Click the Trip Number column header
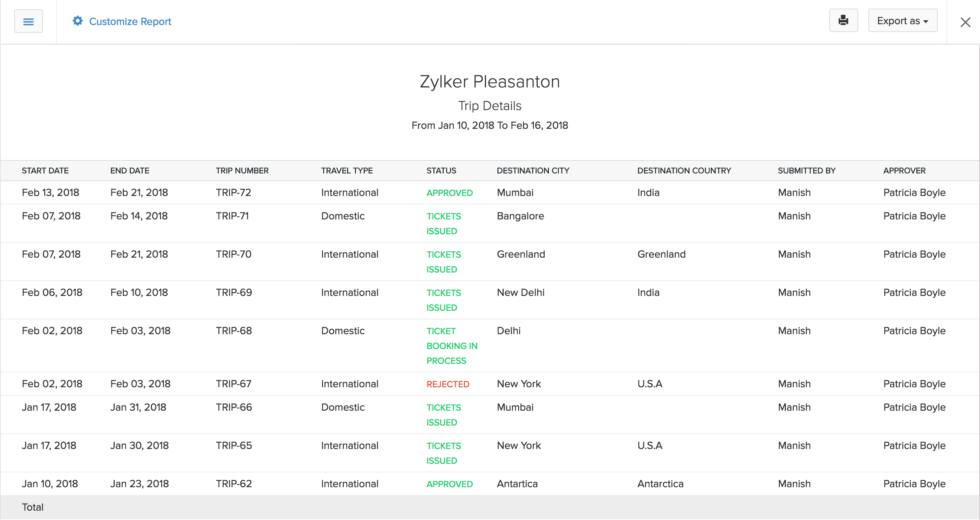This screenshot has height=520, width=980. [242, 171]
